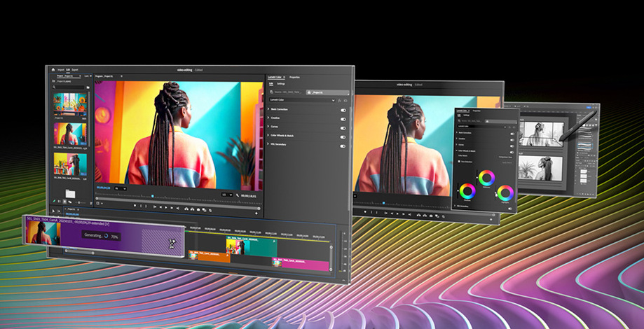Add a marker in Program monitor controls
This screenshot has width=644, height=329.
tap(135, 206)
